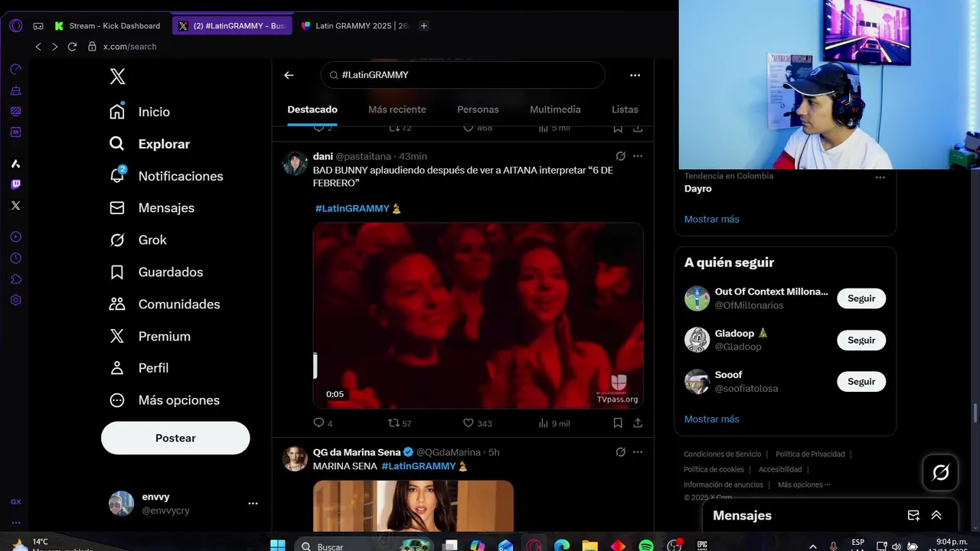Open more options on dani's post
The image size is (980, 551).
[638, 156]
